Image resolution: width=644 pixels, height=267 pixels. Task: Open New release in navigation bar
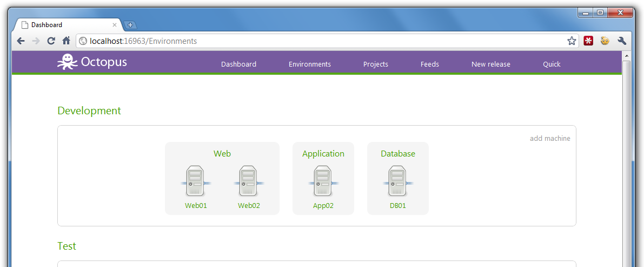(491, 64)
